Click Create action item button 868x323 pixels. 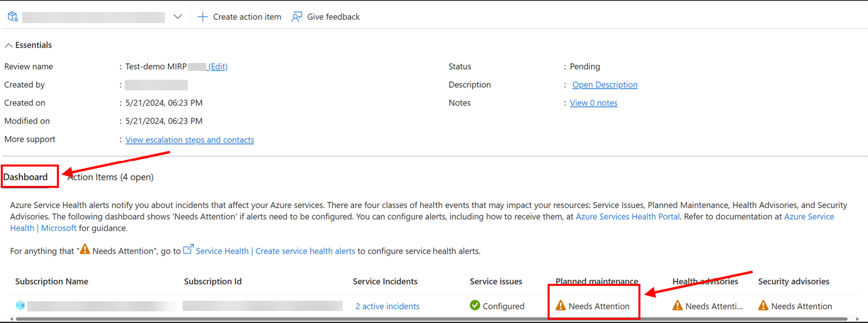pyautogui.click(x=239, y=17)
